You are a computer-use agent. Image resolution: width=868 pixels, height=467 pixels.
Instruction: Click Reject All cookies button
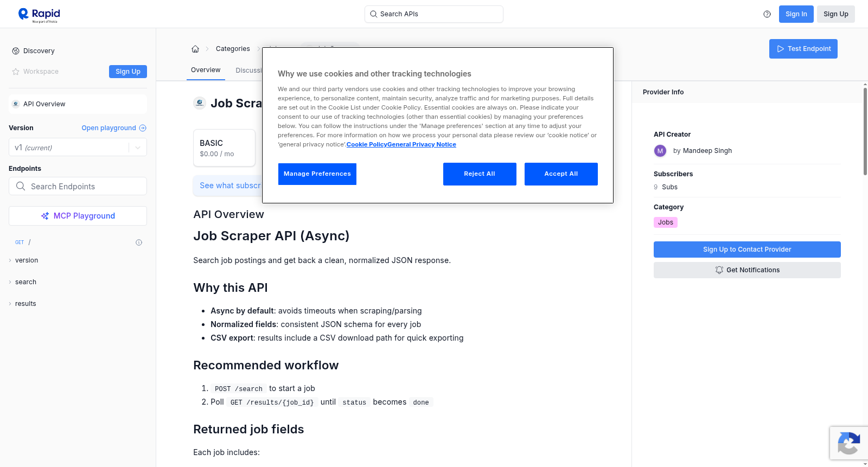point(480,174)
